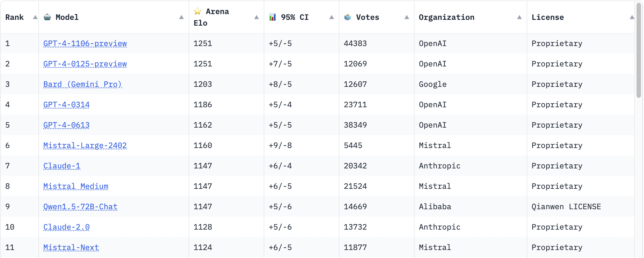
Task: Sort by Organization using its triangle
Action: [x=519, y=17]
